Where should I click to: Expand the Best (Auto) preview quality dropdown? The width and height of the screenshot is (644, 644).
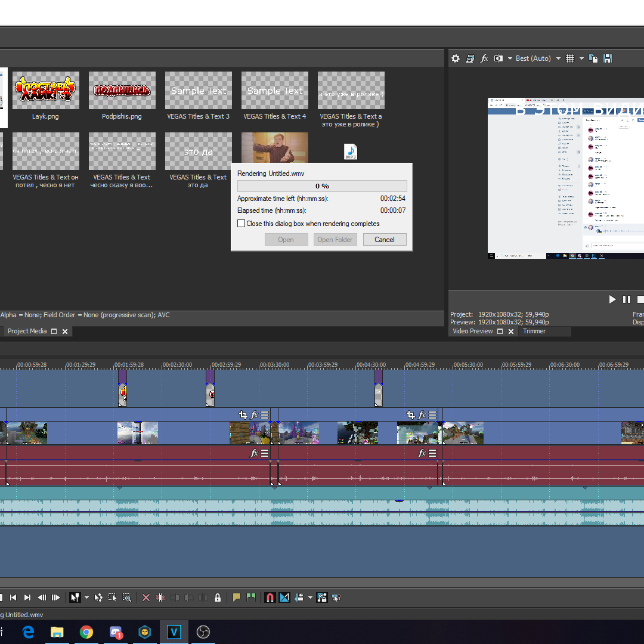pos(558,58)
